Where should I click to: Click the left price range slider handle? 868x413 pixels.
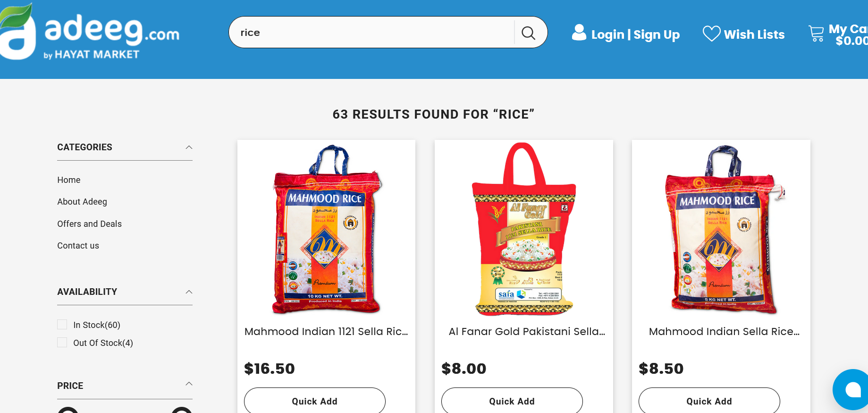68,410
